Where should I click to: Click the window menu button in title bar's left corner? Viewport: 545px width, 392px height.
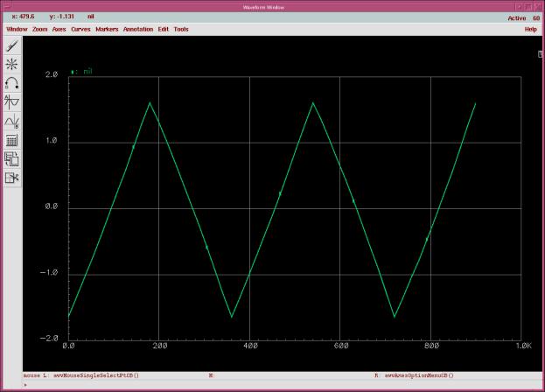pos(6,6)
